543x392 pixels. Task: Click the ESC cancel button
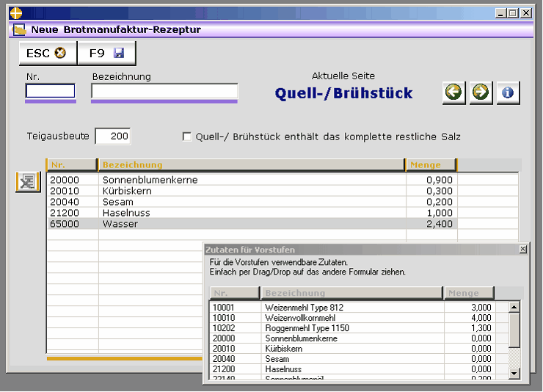[x=48, y=54]
